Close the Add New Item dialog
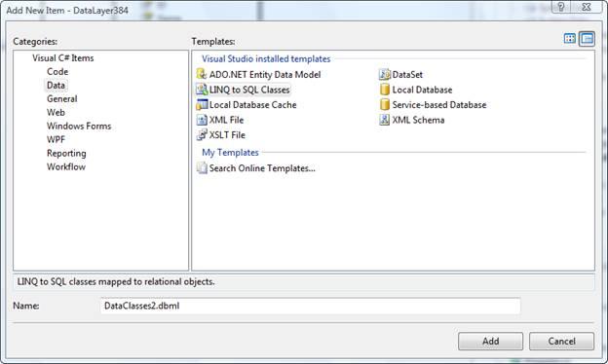Screen dimensions: 608x364 pos(587,7)
